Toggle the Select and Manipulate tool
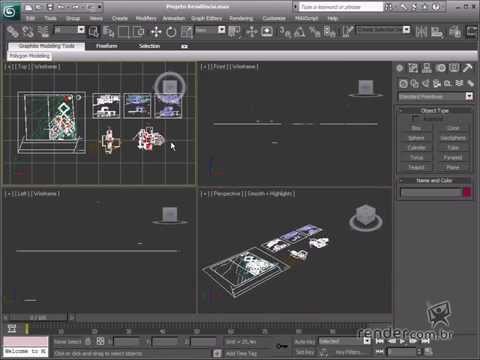The width and height of the screenshot is (480, 360). coord(252,32)
